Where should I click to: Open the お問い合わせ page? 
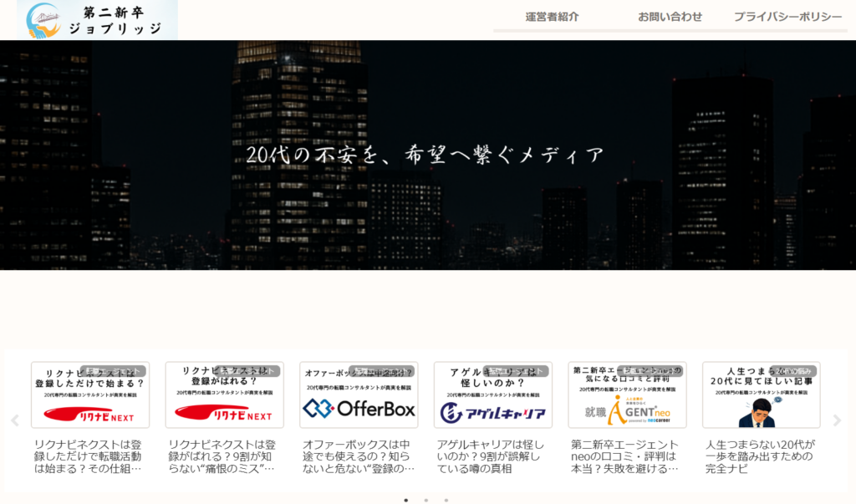point(670,17)
